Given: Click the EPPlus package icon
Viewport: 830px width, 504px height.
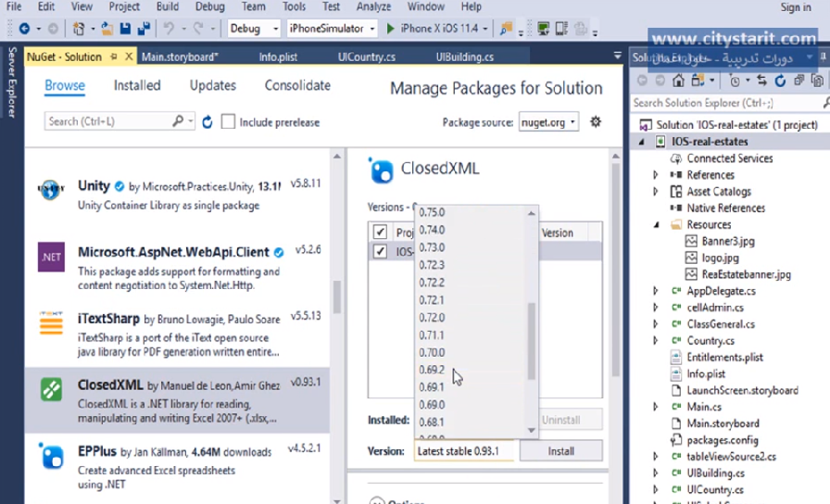Looking at the screenshot, I should pyautogui.click(x=51, y=457).
